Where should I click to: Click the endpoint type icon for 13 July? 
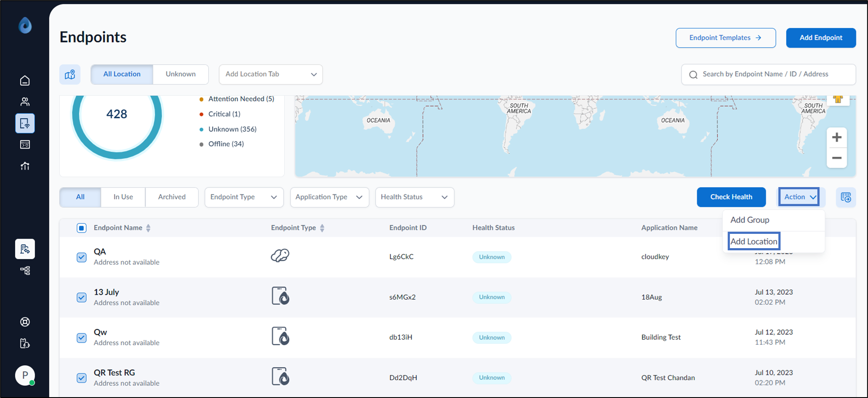tap(280, 296)
